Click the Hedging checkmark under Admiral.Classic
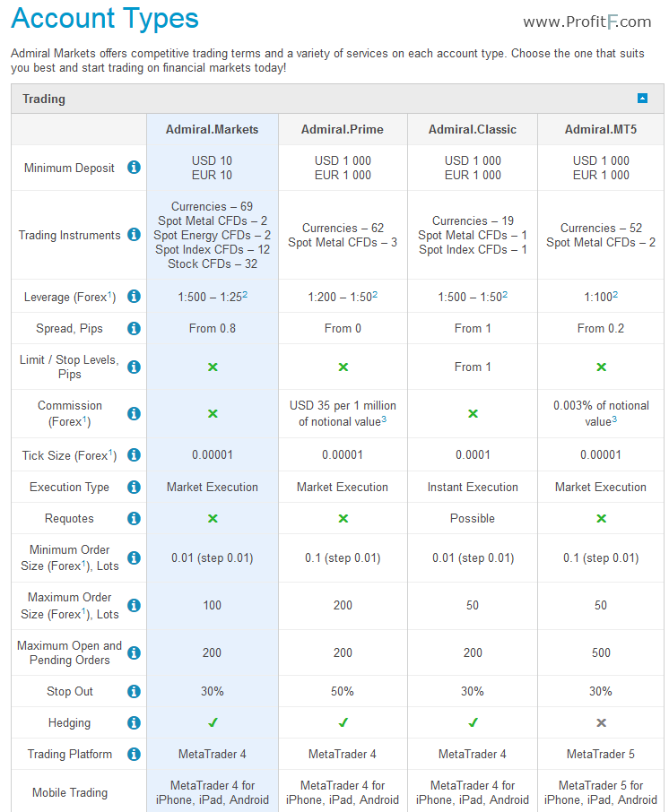The height and width of the screenshot is (812, 669). click(x=474, y=722)
